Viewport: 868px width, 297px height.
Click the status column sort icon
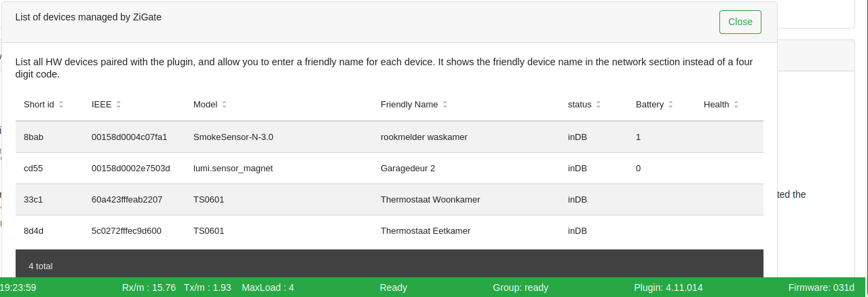point(599,105)
